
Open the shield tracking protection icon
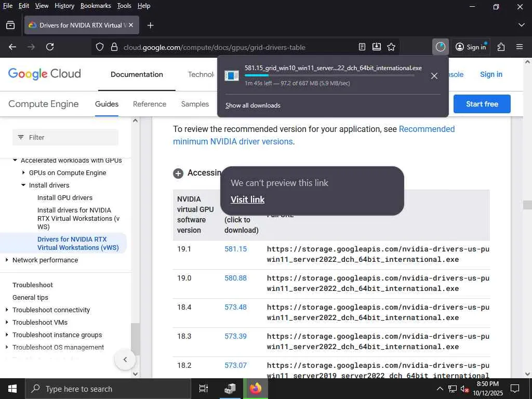click(99, 47)
